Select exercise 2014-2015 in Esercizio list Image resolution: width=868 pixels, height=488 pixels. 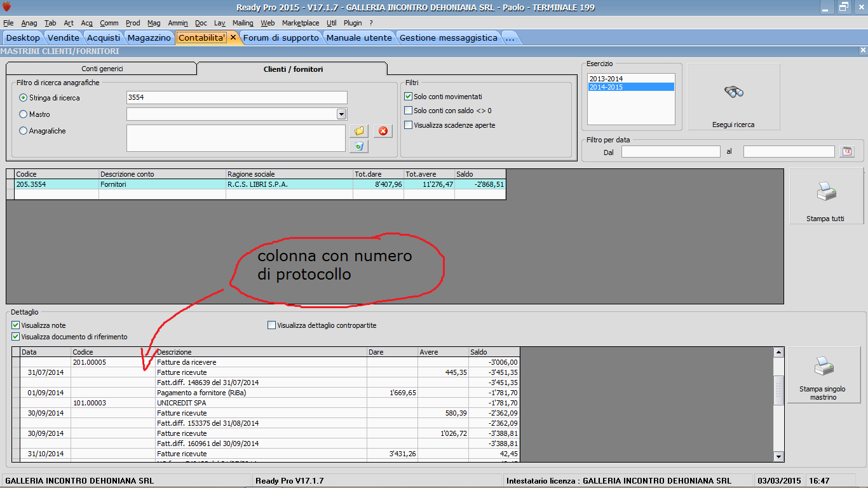[631, 87]
